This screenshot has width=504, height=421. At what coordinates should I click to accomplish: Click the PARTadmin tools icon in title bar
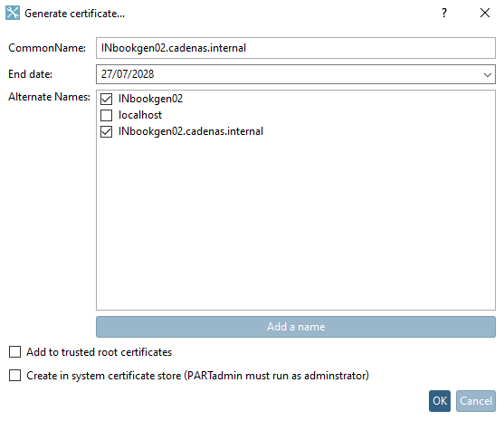(x=13, y=13)
